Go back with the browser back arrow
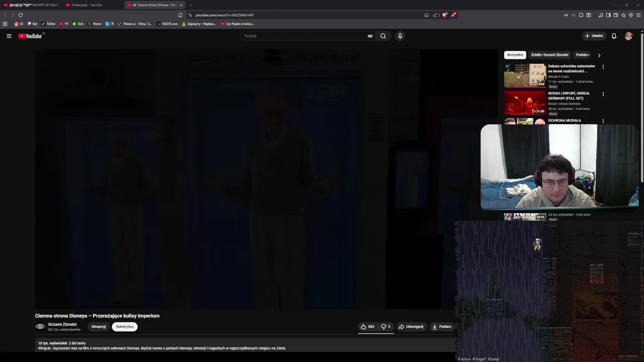Viewport: 644px width, 362px height. [6, 15]
